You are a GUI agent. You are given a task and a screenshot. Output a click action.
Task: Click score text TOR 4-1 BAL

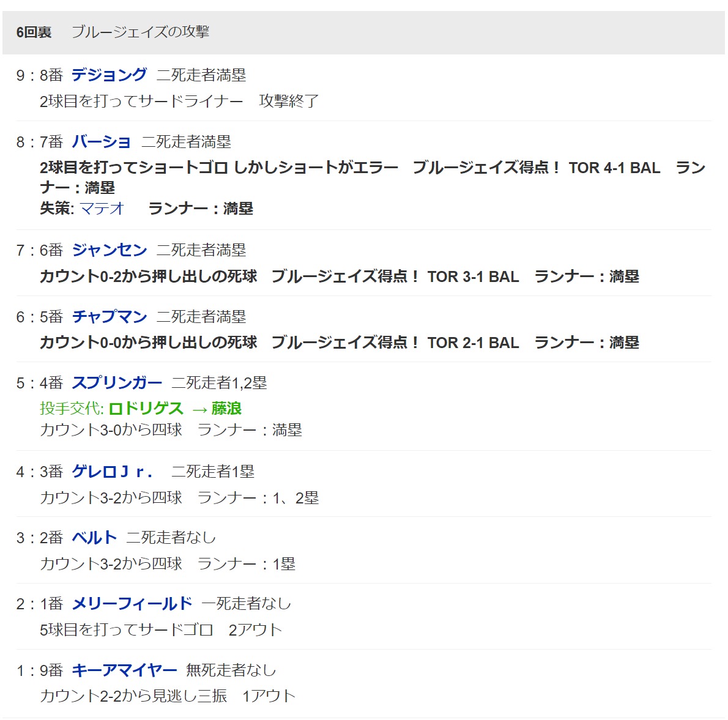point(614,168)
